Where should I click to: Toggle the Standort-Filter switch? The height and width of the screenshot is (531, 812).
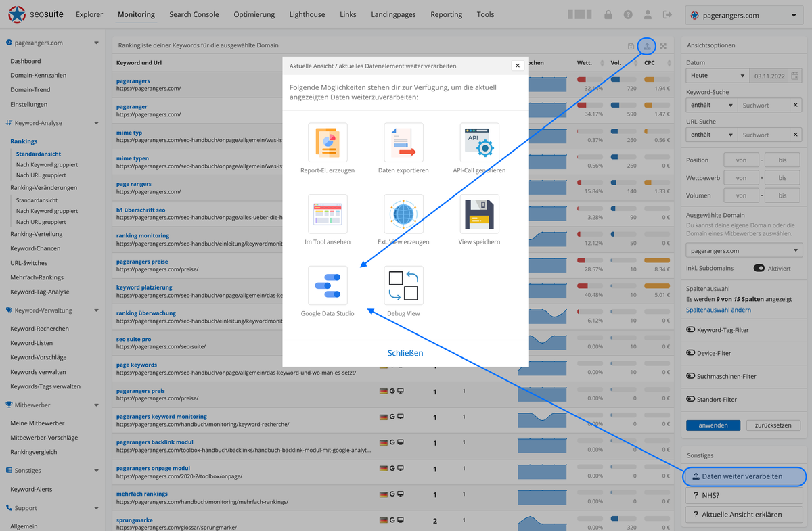(x=691, y=399)
